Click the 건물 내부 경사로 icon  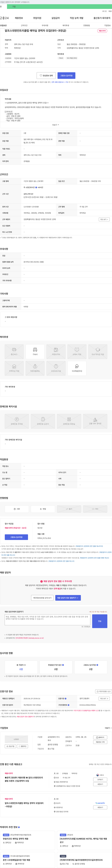click(95, 421)
